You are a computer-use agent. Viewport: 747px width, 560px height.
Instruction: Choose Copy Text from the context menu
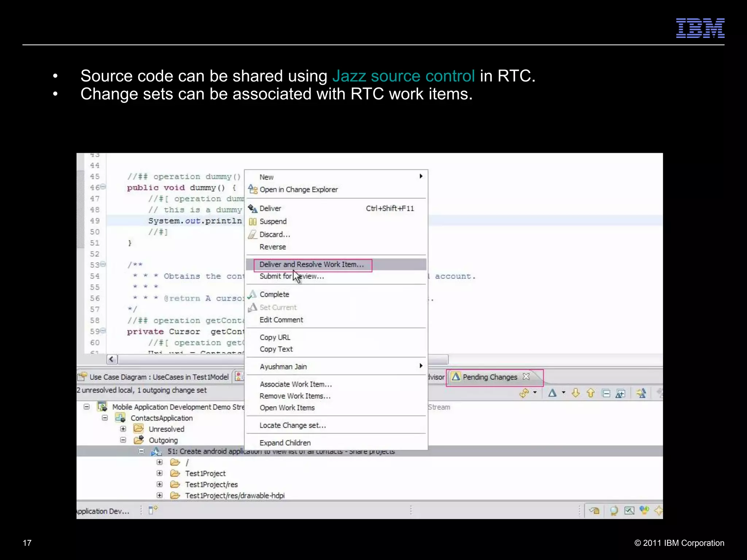click(x=336, y=349)
